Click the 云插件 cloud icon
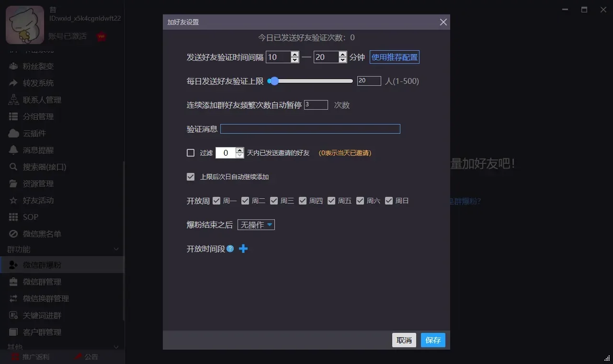This screenshot has width=613, height=364. [13, 134]
